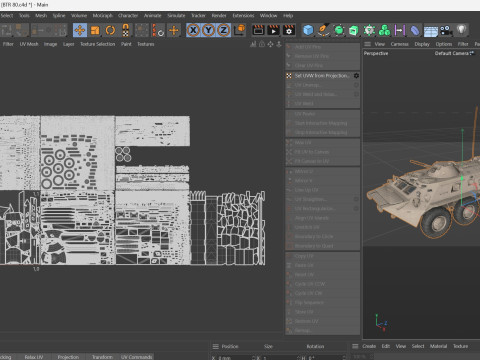Open the Help menu
This screenshot has width=480, height=360.
(x=288, y=15)
